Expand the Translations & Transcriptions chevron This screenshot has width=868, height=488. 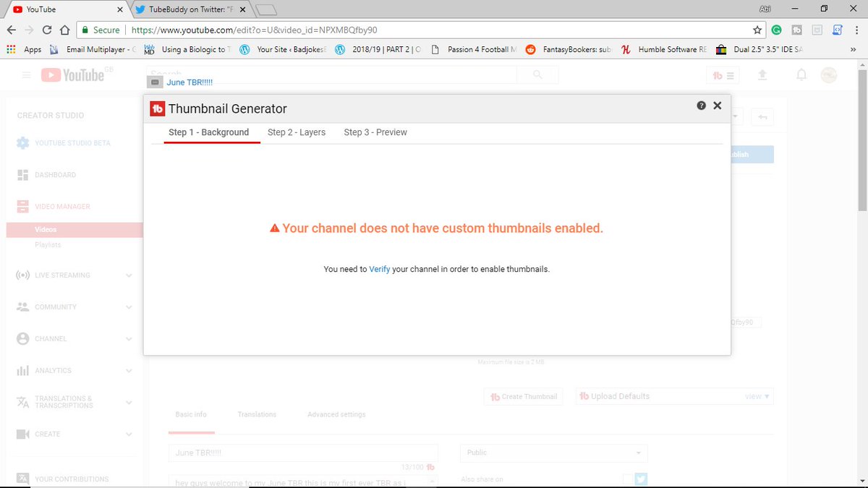(x=129, y=402)
